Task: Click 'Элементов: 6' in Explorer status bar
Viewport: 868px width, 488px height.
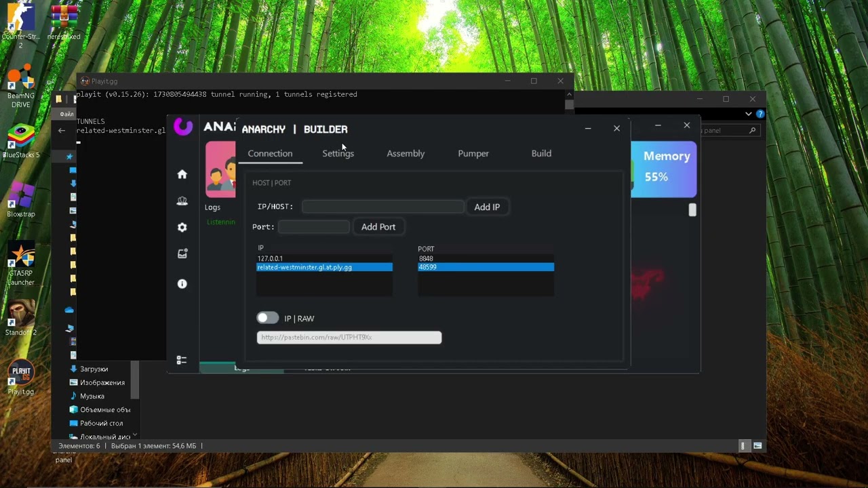Action: point(79,446)
